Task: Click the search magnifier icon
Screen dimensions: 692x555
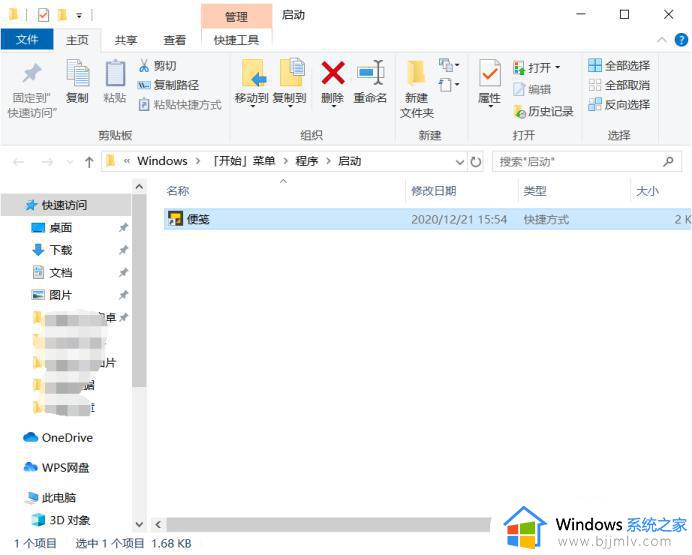Action: (x=668, y=161)
